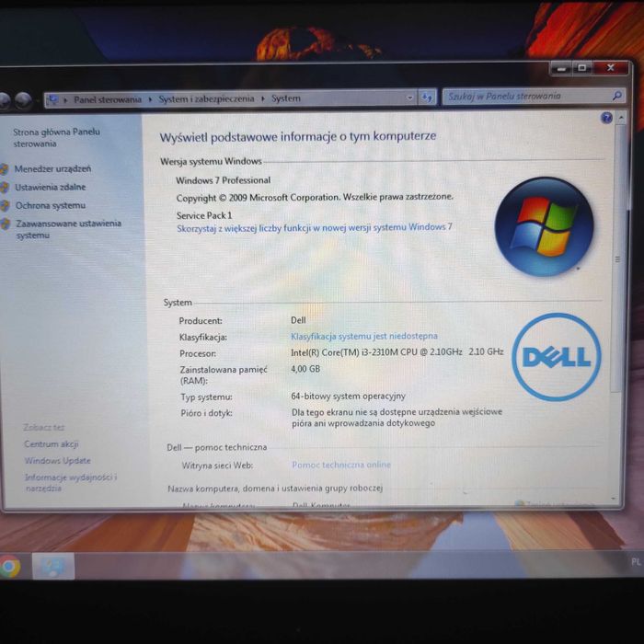Open Windows Update link
This screenshot has width=644, height=644.
coord(57,460)
